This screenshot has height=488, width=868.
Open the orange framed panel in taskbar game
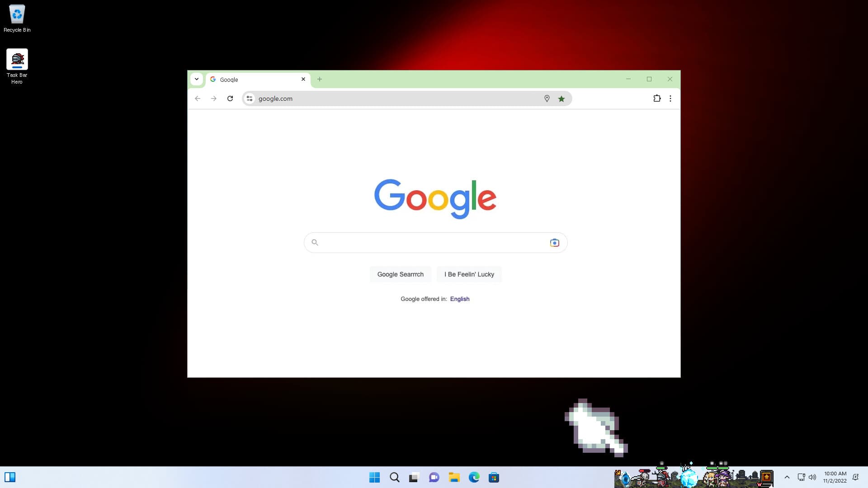(767, 477)
